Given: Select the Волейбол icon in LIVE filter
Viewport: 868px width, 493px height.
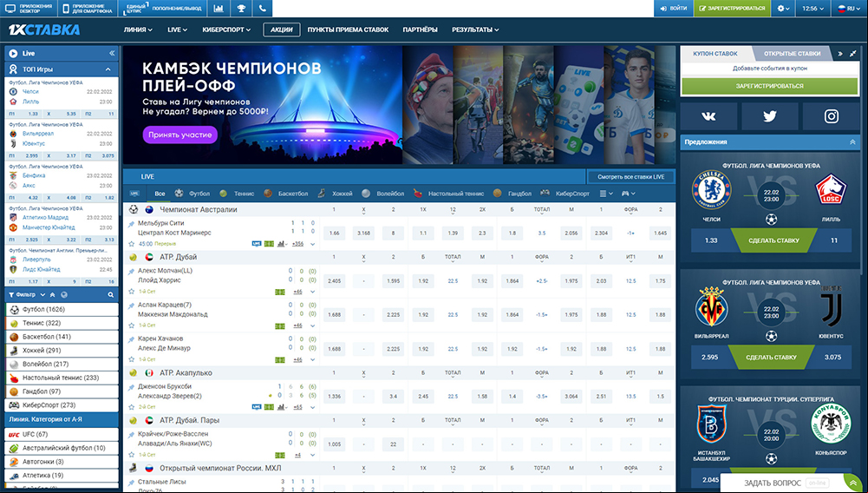Looking at the screenshot, I should pos(366,194).
